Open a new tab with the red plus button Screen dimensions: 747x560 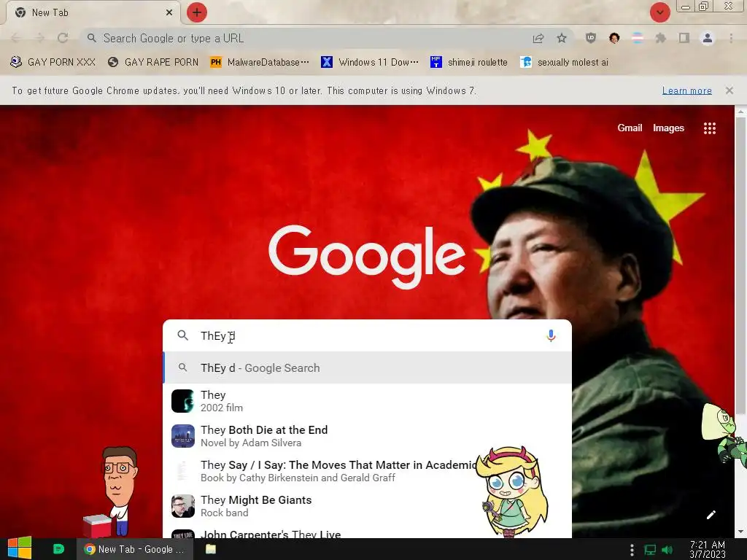pos(197,12)
